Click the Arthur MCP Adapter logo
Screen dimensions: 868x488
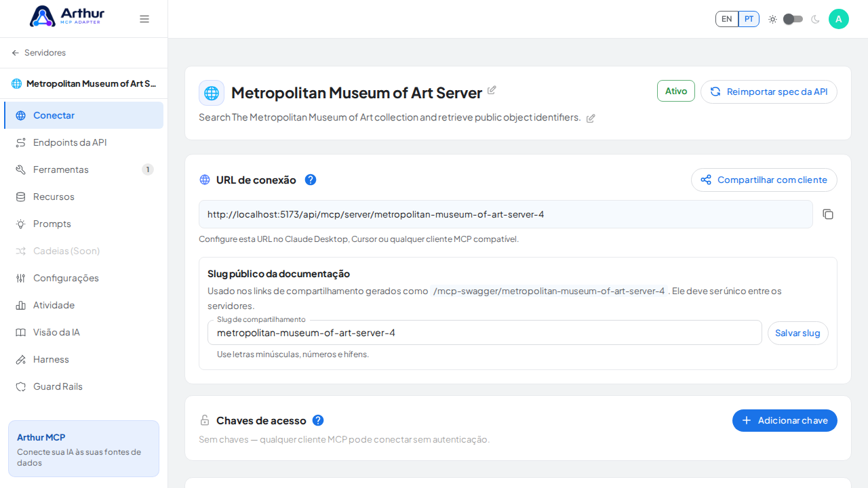pos(67,16)
